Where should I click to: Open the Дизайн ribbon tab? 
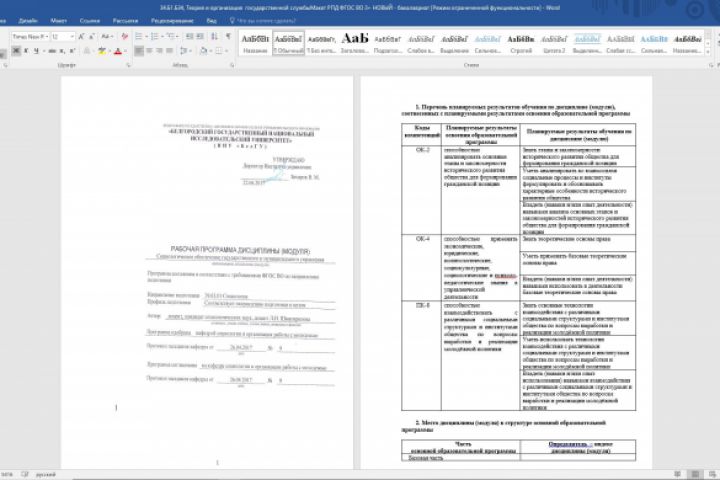click(28, 21)
